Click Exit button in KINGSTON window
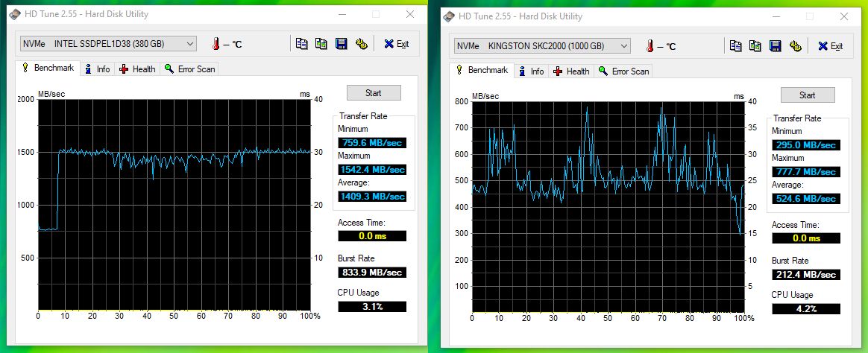 pyautogui.click(x=831, y=46)
